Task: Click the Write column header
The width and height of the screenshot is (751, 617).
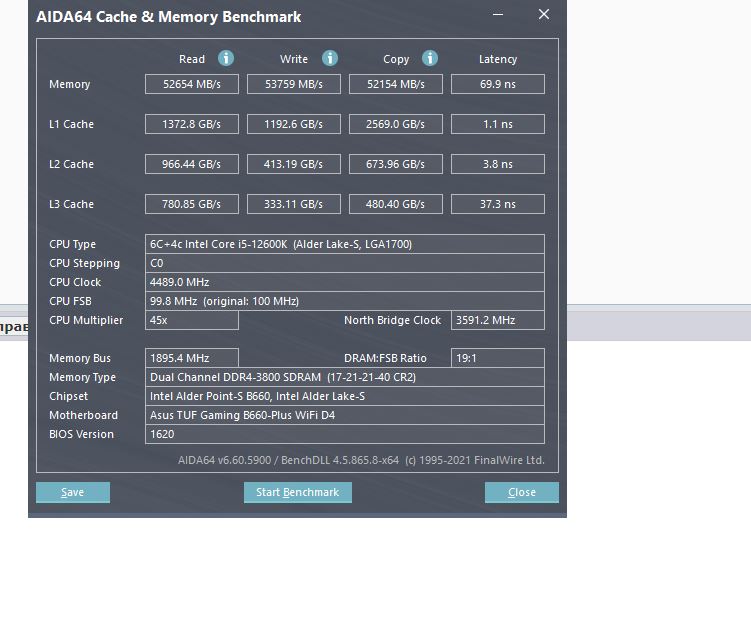Action: 294,59
